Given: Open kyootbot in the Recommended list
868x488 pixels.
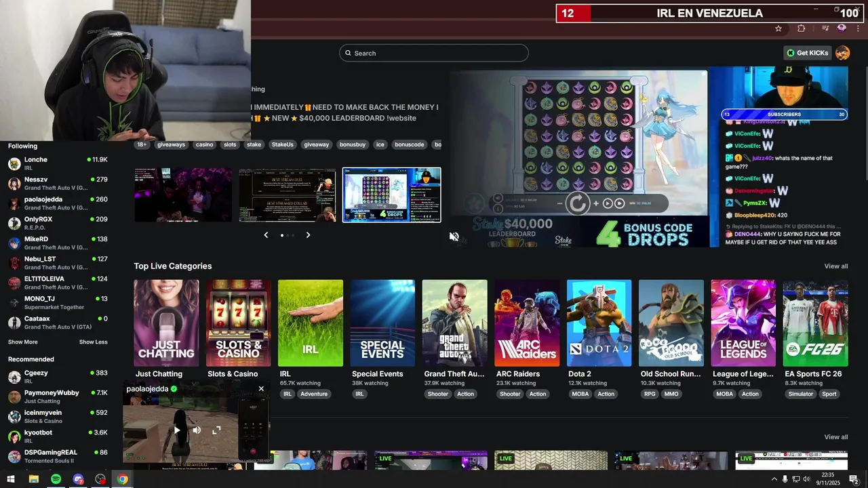Looking at the screenshot, I should (58, 436).
